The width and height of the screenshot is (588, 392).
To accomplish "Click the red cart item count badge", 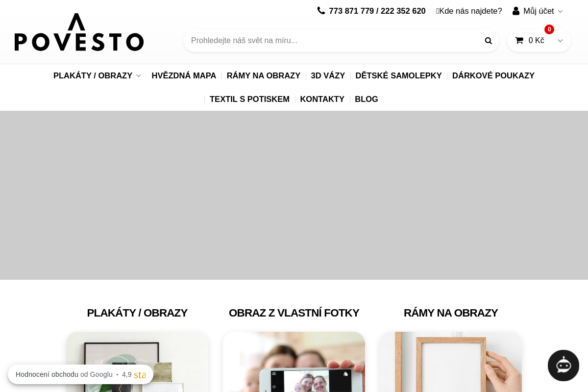I will tap(549, 29).
